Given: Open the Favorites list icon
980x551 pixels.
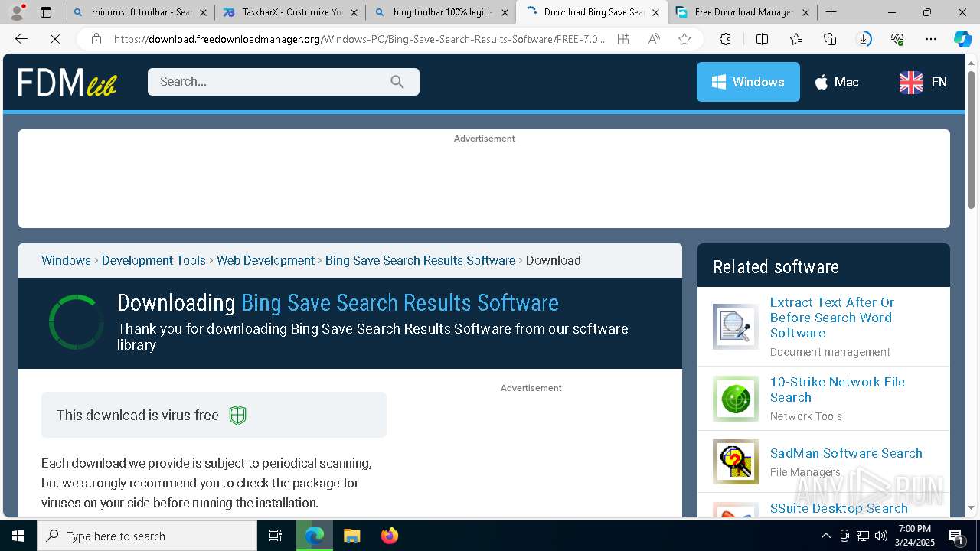Looking at the screenshot, I should 796,39.
